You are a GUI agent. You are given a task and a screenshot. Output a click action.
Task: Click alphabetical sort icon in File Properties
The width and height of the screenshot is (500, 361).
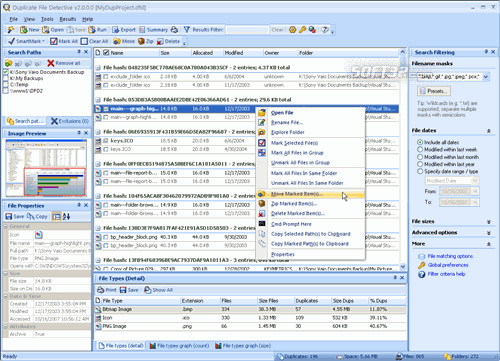click(66, 217)
